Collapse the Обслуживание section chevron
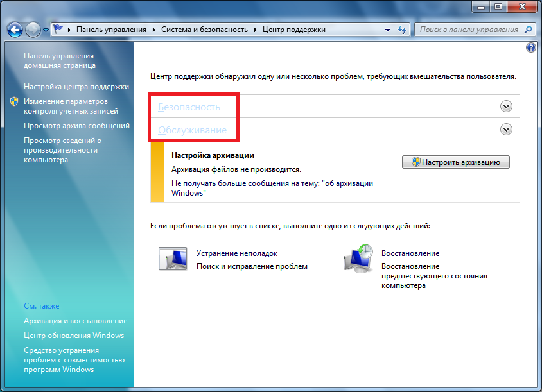The image size is (542, 392). (506, 130)
